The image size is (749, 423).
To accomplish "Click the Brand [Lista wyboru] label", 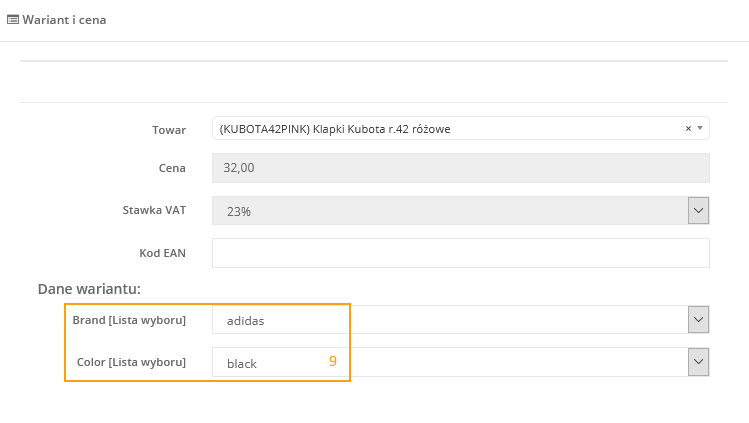I will point(129,320).
